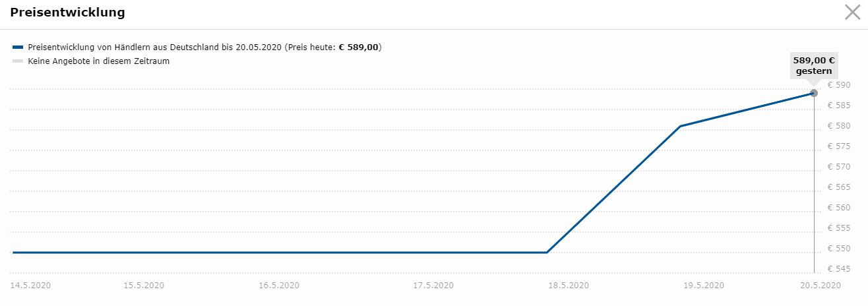Screen dimensions: 868x306
Task: Select the 19.5.2020 date label
Action: (704, 286)
